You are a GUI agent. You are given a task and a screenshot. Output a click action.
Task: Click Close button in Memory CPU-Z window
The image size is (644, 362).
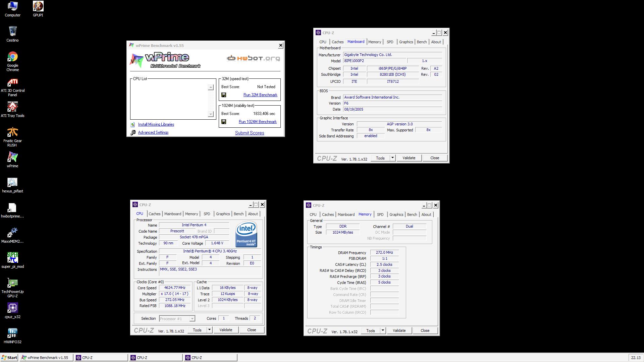[425, 330]
